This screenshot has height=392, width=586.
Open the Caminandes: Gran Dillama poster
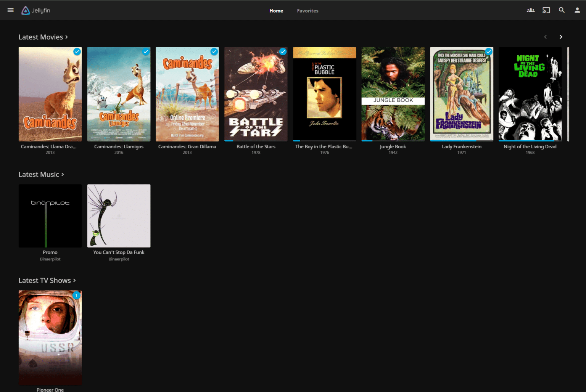pyautogui.click(x=187, y=94)
